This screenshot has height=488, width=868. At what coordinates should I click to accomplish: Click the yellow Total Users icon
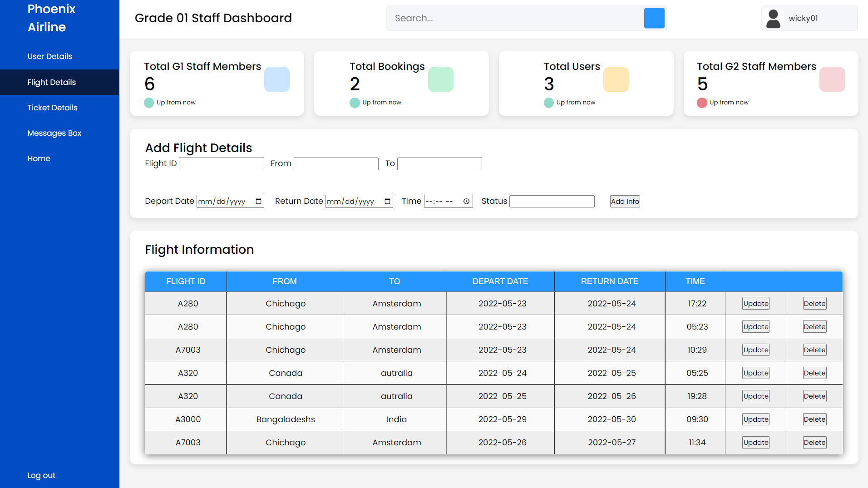[x=616, y=79]
